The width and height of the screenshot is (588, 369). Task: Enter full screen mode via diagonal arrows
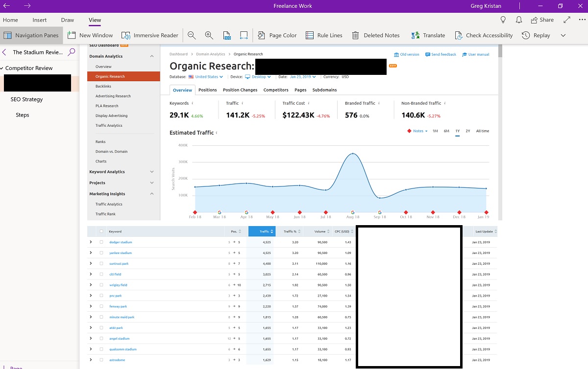pyautogui.click(x=567, y=20)
